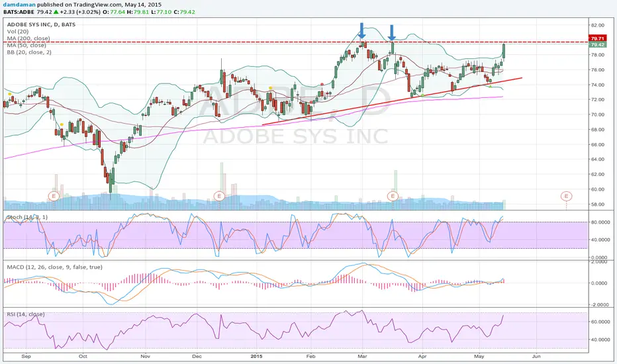Click the 80.0000 Stoch axis label

[x=599, y=222]
